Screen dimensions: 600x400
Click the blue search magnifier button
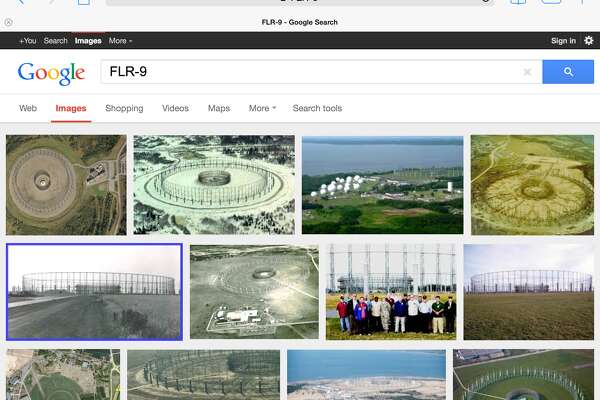pos(568,72)
